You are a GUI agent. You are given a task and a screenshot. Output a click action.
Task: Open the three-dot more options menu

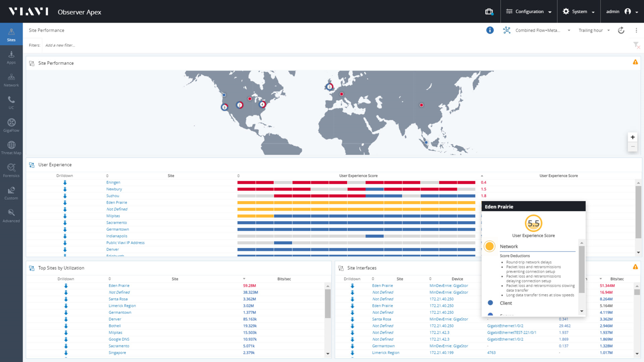tap(636, 30)
